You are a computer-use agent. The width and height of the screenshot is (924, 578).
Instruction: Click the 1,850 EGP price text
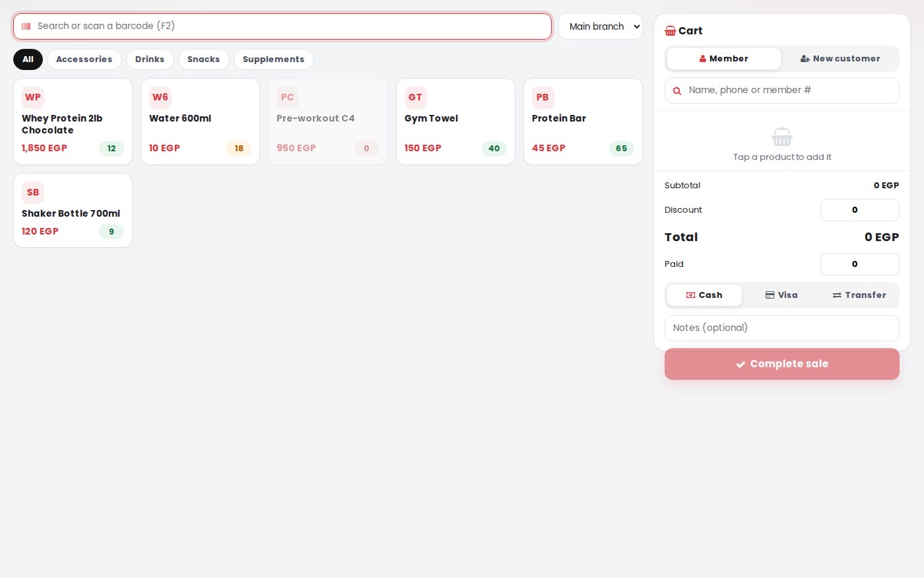(x=44, y=148)
